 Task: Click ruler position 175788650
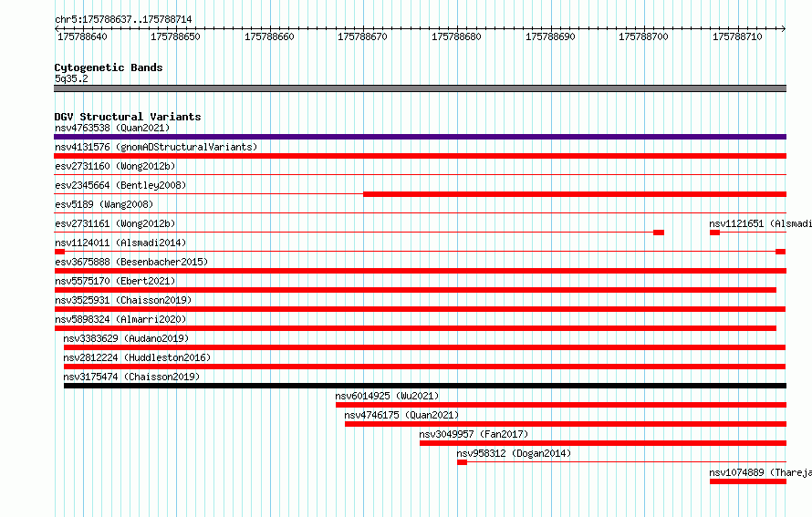coord(175,36)
